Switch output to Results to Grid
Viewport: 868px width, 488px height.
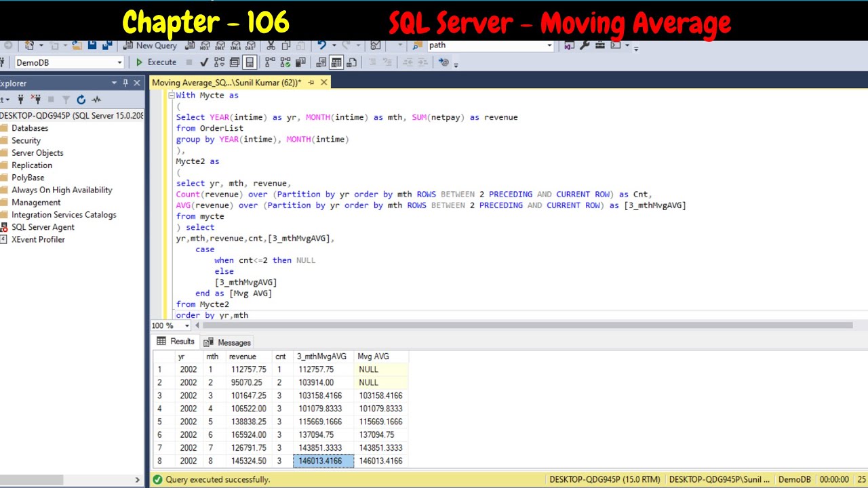(336, 62)
